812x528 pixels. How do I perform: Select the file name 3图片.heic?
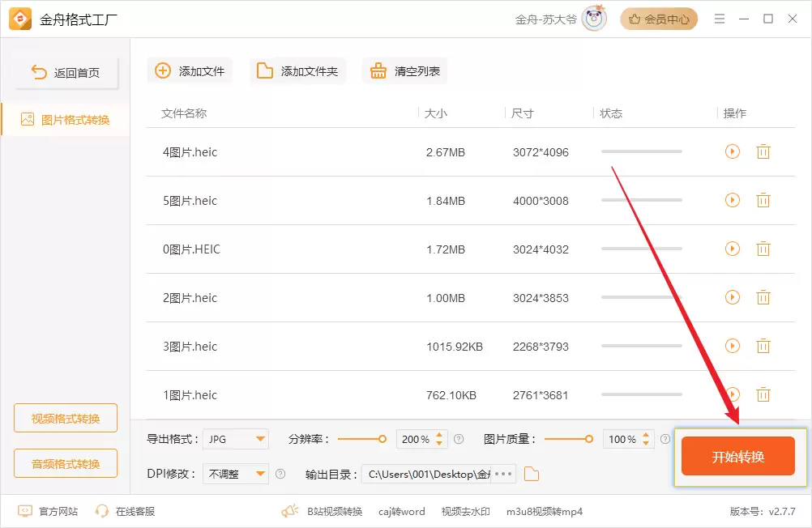[190, 347]
